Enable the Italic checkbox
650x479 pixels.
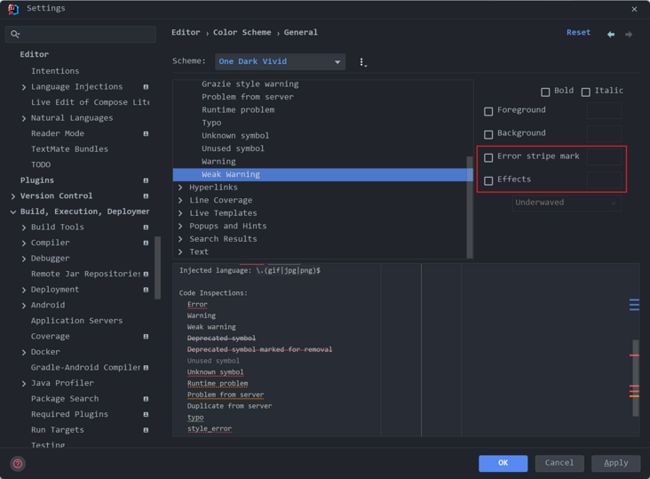585,92
